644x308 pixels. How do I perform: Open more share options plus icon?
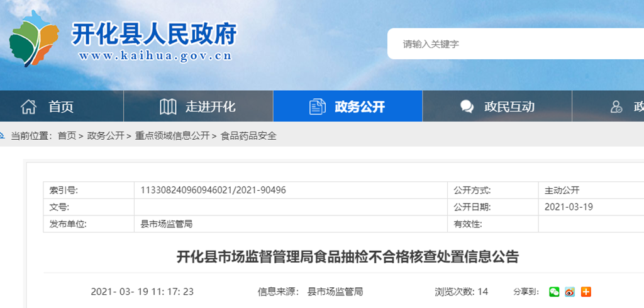point(586,292)
